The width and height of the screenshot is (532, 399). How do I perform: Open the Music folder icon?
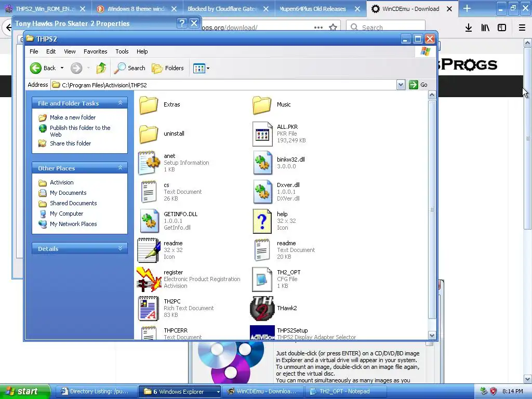tap(262, 105)
